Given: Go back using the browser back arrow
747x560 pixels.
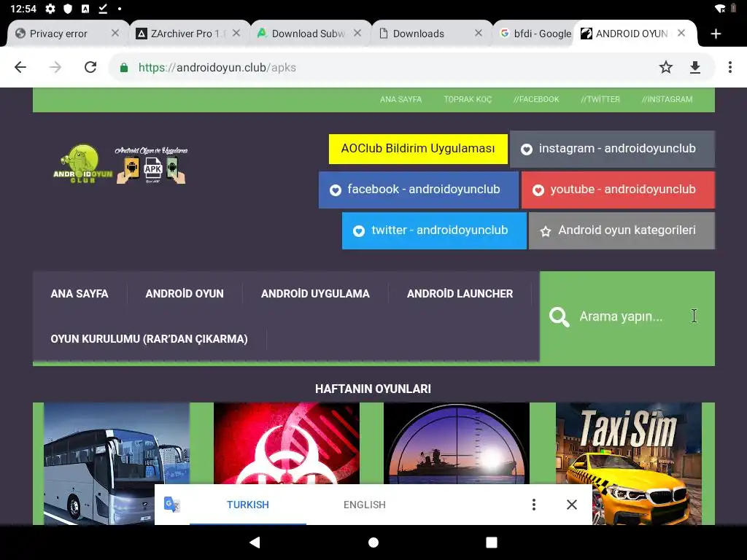Looking at the screenshot, I should [20, 67].
